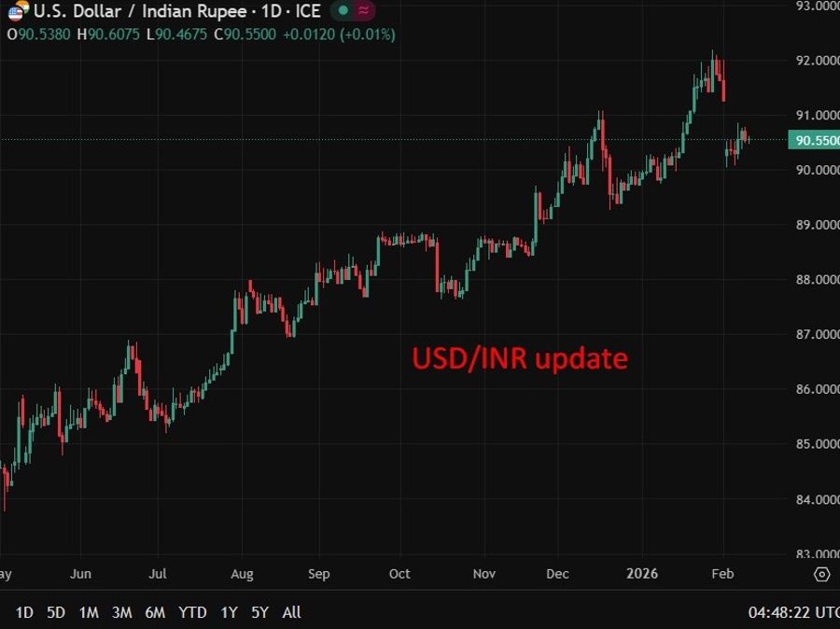This screenshot has width=840, height=629.
Task: Open chart settings hexagon icon at bottom right
Action: tap(821, 574)
